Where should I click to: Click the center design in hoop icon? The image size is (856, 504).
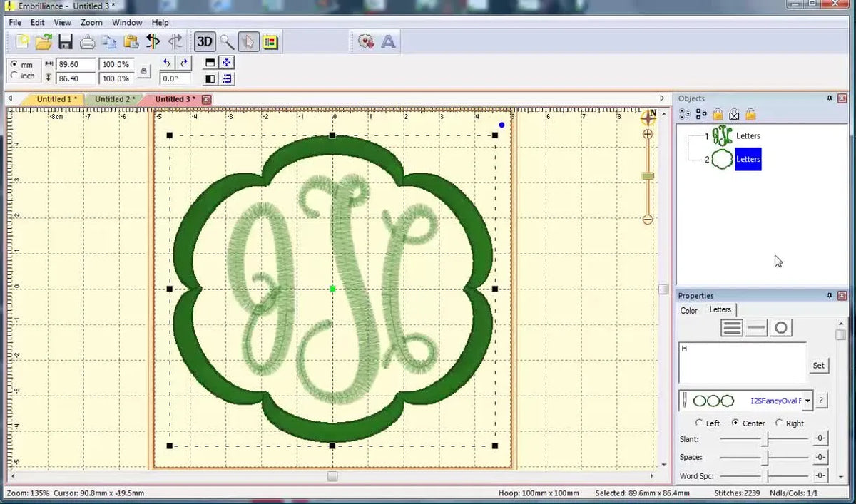coord(227,63)
